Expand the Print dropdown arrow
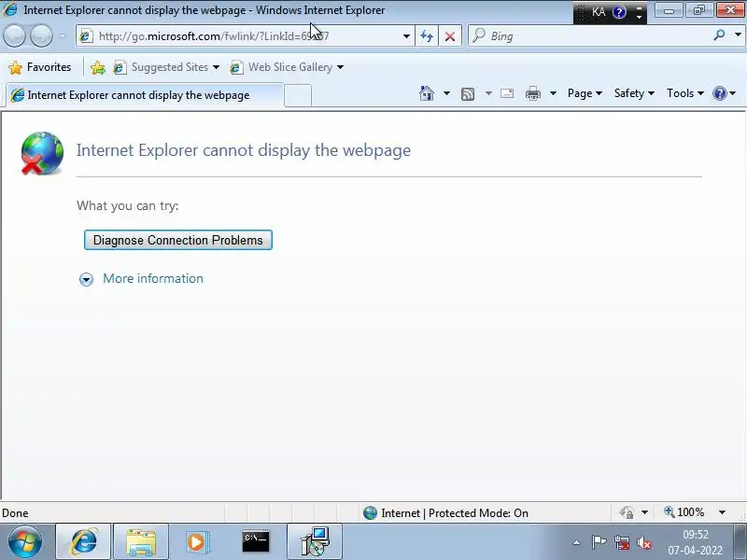Screen dimensions: 747x560 [x=553, y=93]
